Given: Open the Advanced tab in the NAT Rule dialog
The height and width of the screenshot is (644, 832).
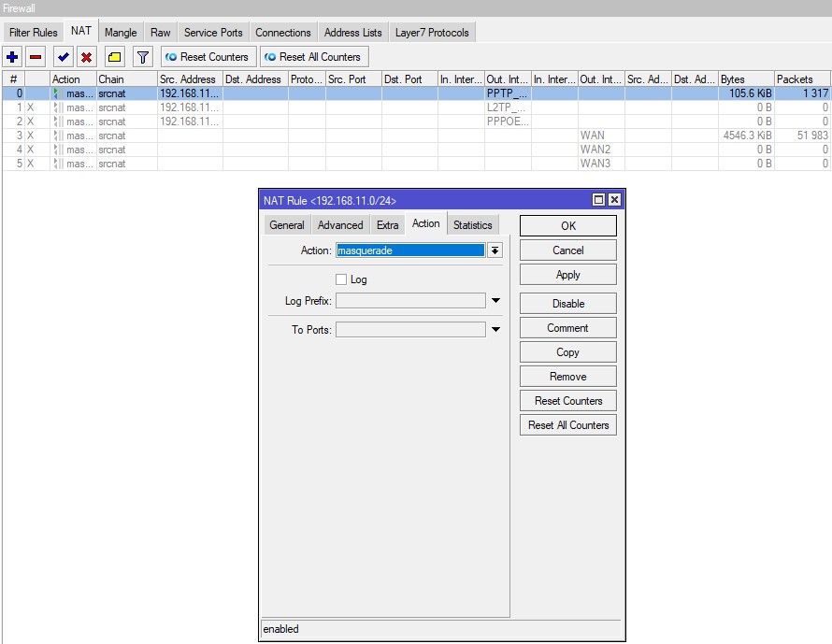Looking at the screenshot, I should click(340, 225).
